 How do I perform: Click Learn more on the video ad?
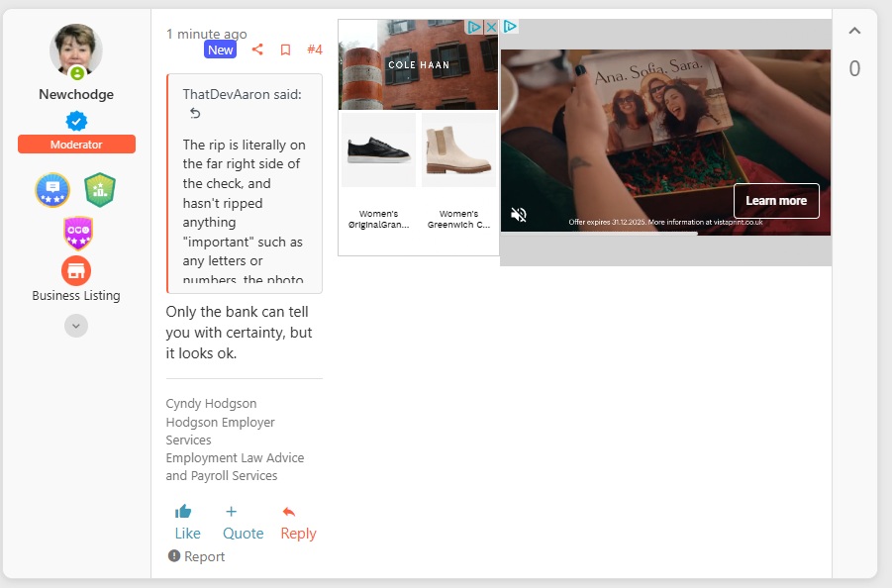775,201
